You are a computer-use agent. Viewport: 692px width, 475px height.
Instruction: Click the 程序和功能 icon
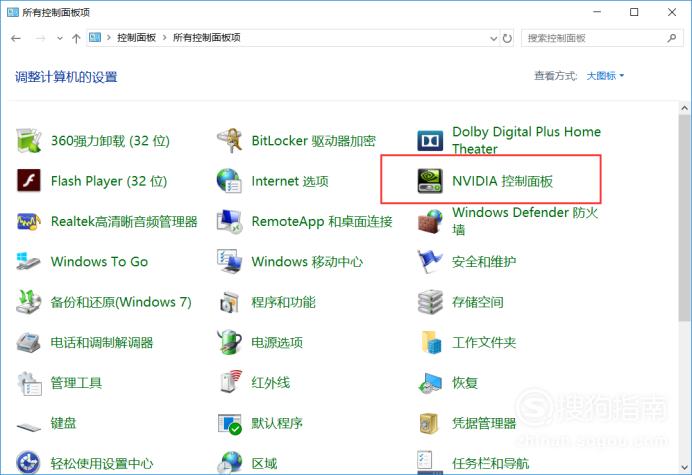(229, 302)
